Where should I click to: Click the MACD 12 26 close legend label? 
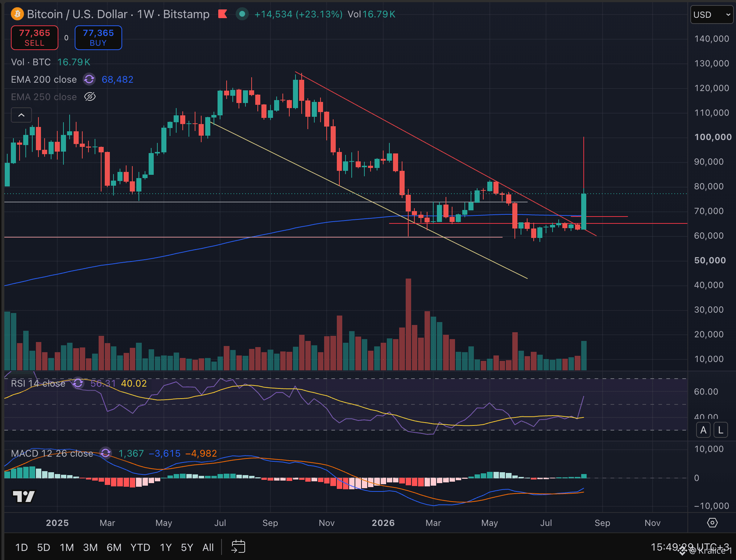pyautogui.click(x=52, y=453)
